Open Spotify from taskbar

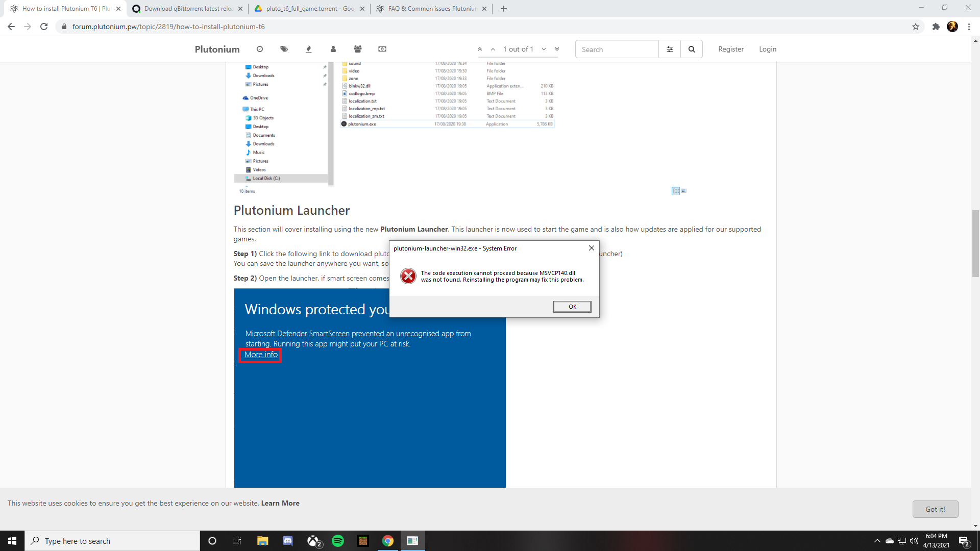[x=338, y=541]
